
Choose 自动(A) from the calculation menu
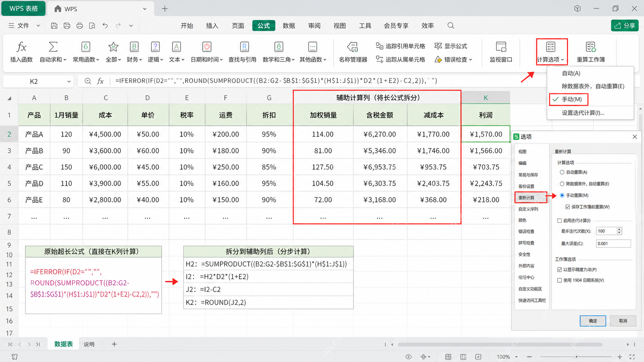pos(571,73)
